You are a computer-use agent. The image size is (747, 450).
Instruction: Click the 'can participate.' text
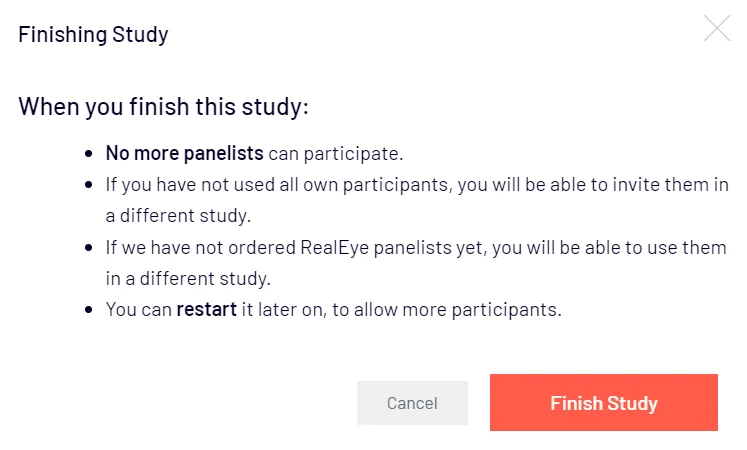336,154
